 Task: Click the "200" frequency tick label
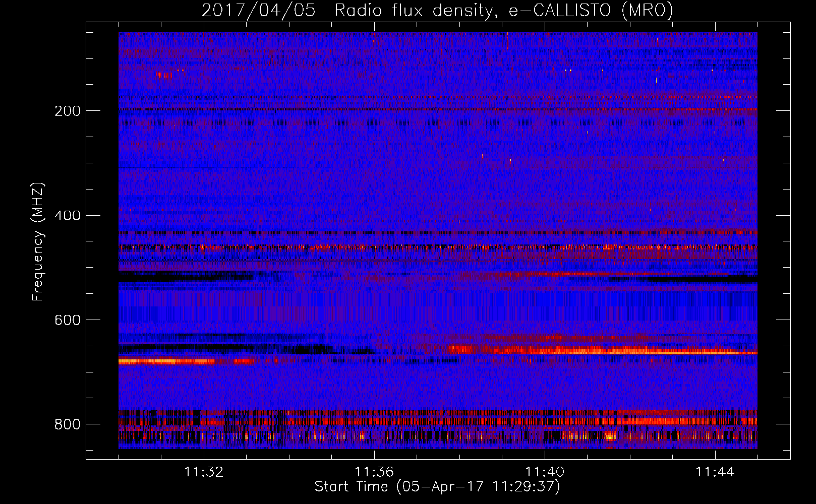coord(68,111)
